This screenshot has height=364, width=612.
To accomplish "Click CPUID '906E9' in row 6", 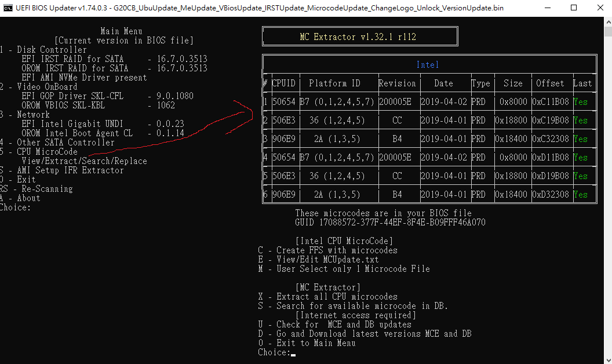I will (x=284, y=195).
